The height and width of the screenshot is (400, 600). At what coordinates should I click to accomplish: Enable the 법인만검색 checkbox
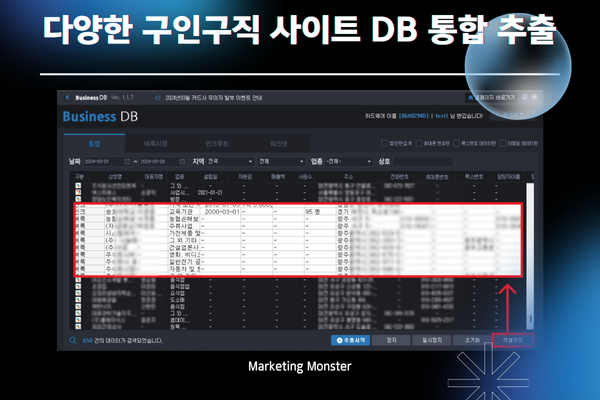tap(384, 143)
